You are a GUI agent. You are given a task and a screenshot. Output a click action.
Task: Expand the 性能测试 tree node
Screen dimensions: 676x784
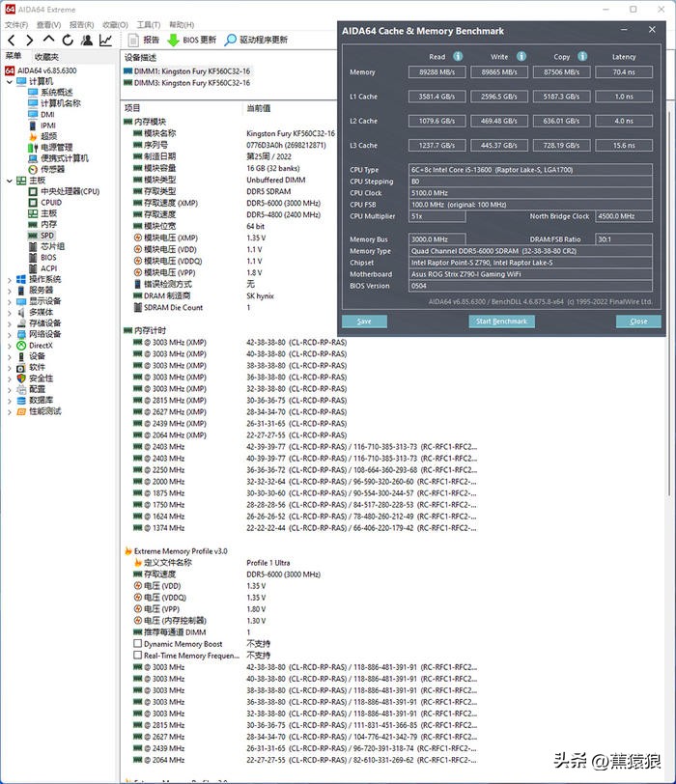(x=11, y=410)
